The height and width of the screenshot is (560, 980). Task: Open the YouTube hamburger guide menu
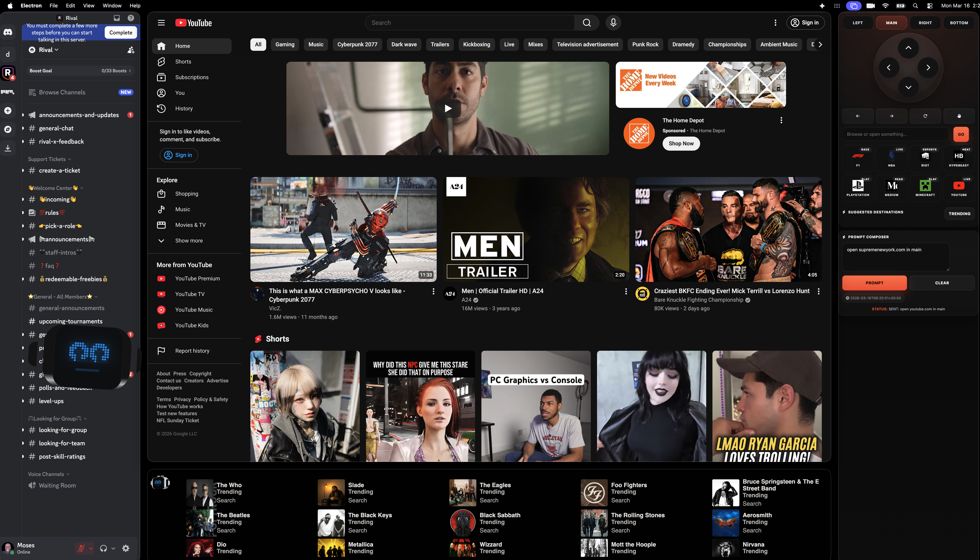pos(161,23)
